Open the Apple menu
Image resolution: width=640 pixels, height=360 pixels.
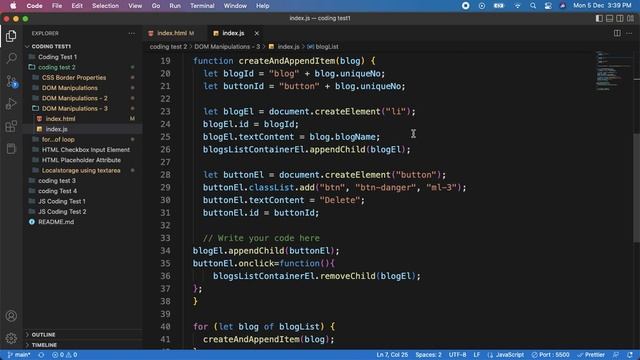[13, 6]
